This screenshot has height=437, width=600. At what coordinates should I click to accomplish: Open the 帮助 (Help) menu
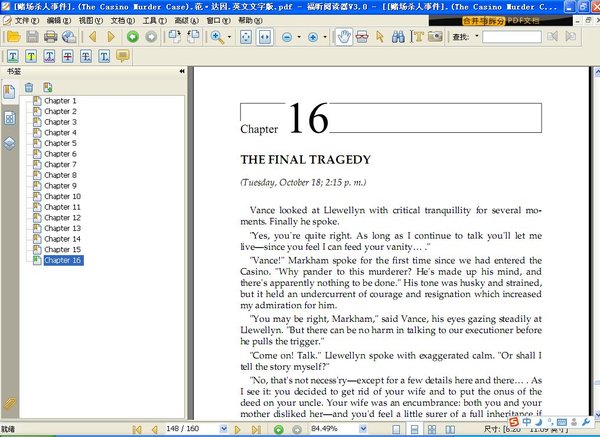[250, 20]
